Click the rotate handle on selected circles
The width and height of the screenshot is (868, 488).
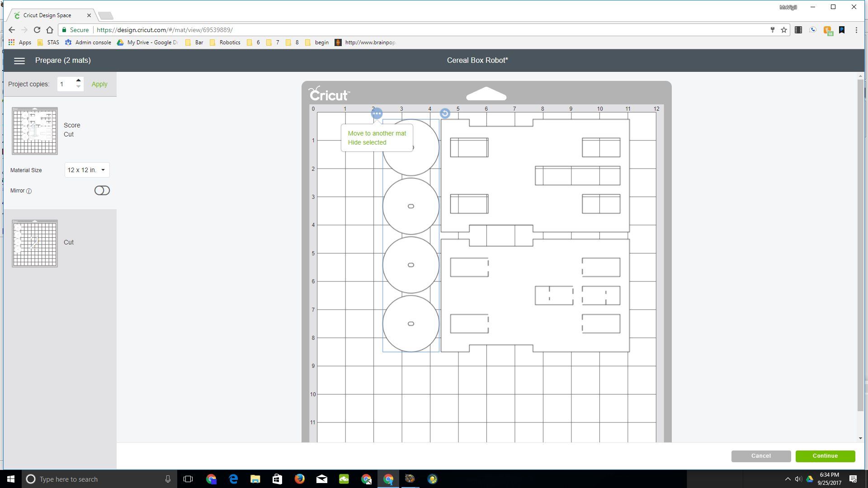(445, 113)
